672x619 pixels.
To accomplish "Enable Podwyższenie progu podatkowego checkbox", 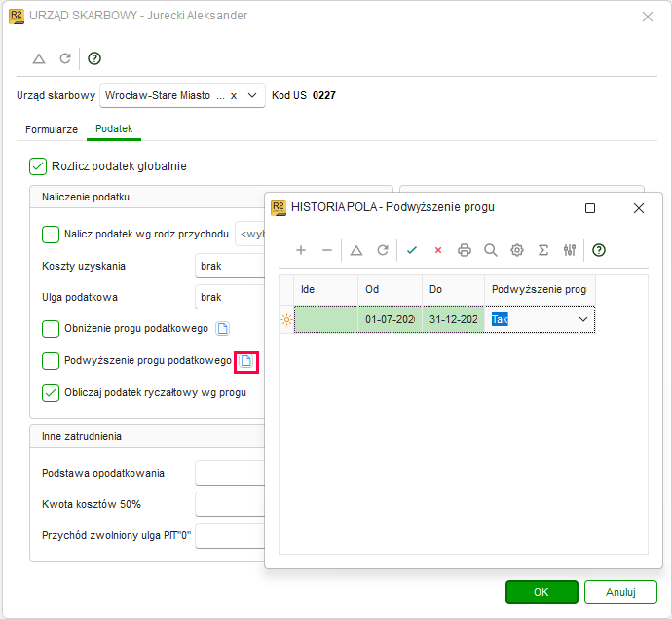I will (x=51, y=361).
